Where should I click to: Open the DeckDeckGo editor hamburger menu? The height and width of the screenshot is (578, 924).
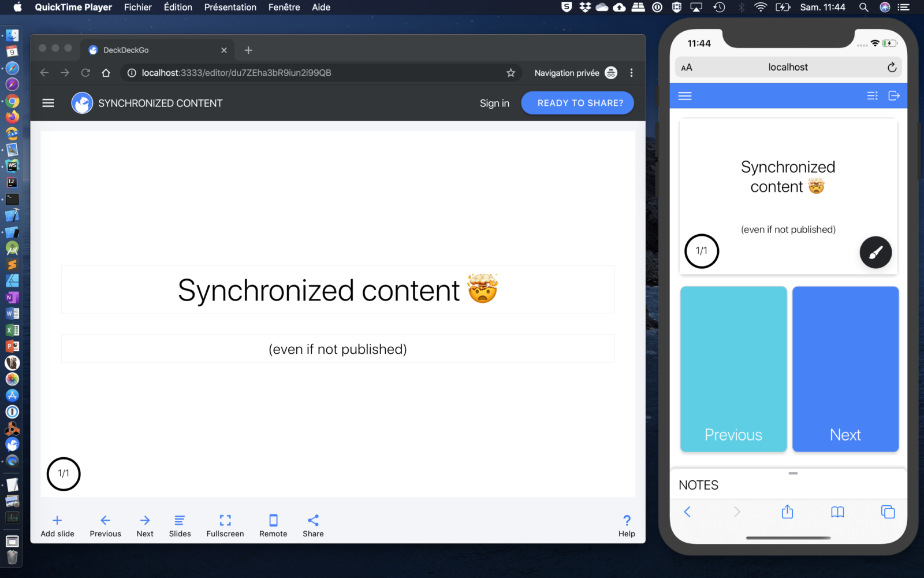(x=48, y=102)
